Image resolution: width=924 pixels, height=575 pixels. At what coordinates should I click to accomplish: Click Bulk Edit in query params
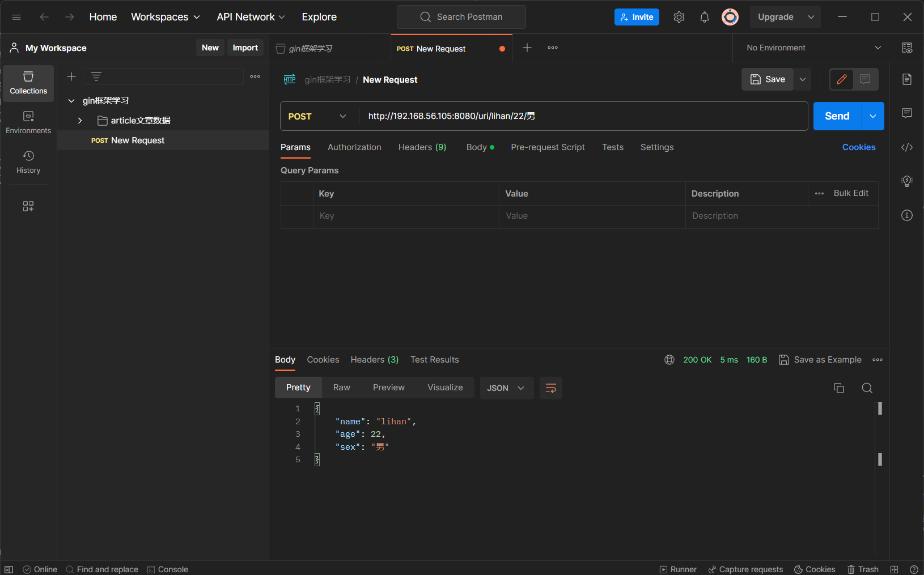(851, 193)
